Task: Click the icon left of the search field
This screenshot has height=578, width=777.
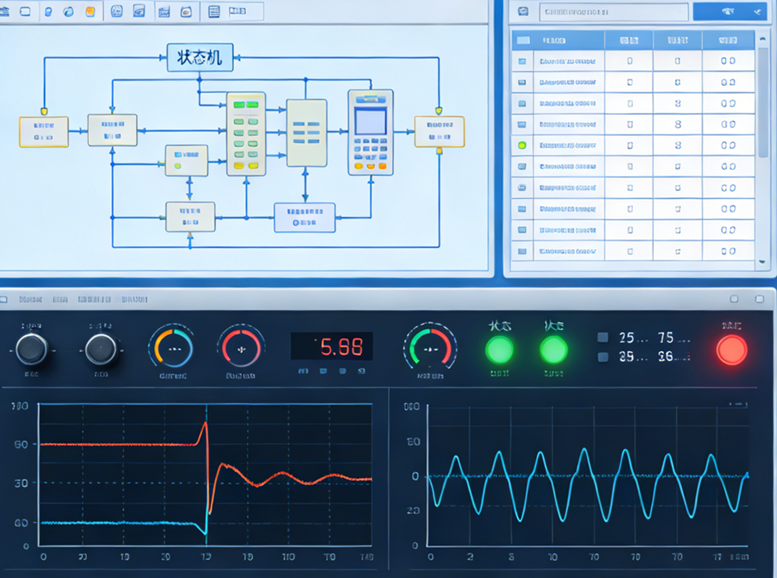Action: tap(521, 12)
